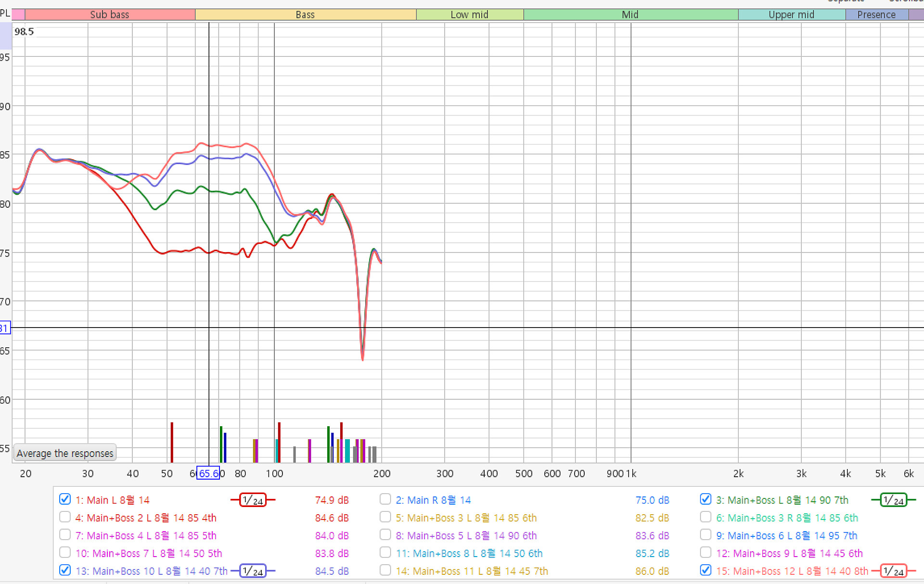The image size is (924, 584).
Task: Tick 14: Main+Boss 11 L 45 7th
Action: coord(385,571)
